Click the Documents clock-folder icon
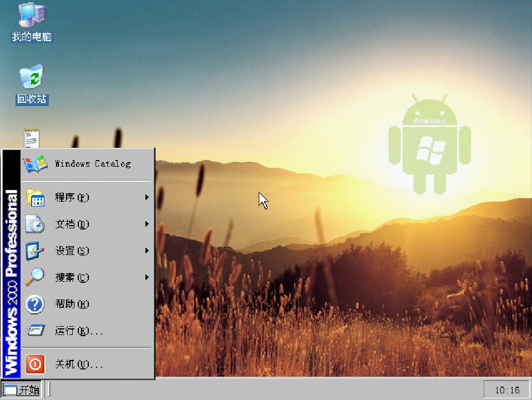 coord(36,224)
